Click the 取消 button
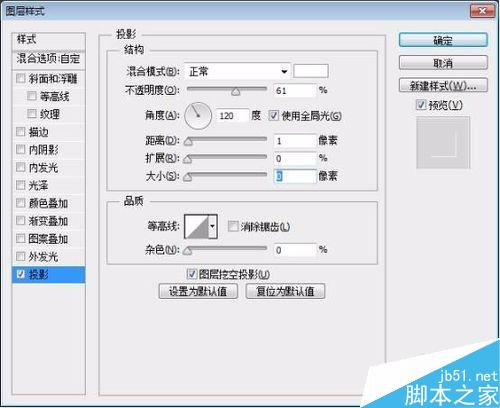This screenshot has width=500, height=408. pyautogui.click(x=443, y=63)
